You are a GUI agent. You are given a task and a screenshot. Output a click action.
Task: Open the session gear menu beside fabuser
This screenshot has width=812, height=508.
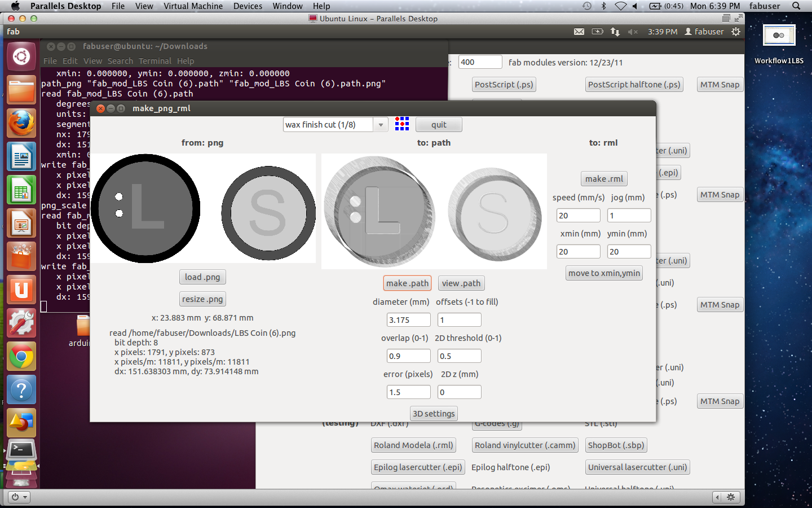click(735, 32)
